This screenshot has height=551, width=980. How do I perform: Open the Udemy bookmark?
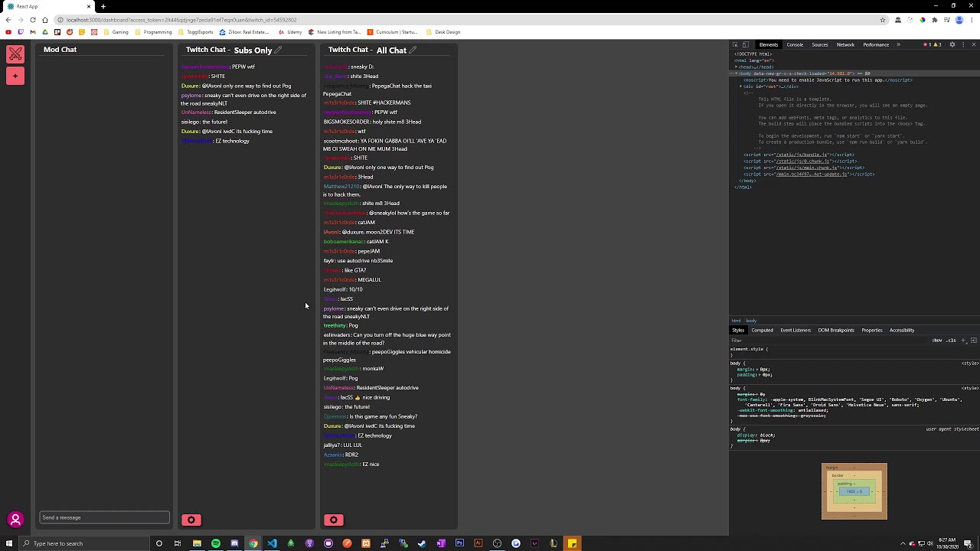click(x=290, y=32)
